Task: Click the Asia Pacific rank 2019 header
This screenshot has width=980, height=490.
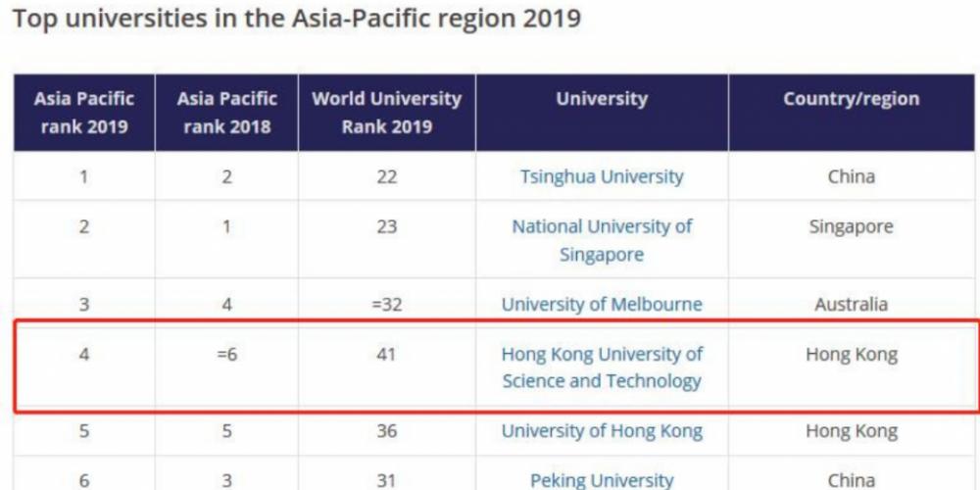Action: 84,113
